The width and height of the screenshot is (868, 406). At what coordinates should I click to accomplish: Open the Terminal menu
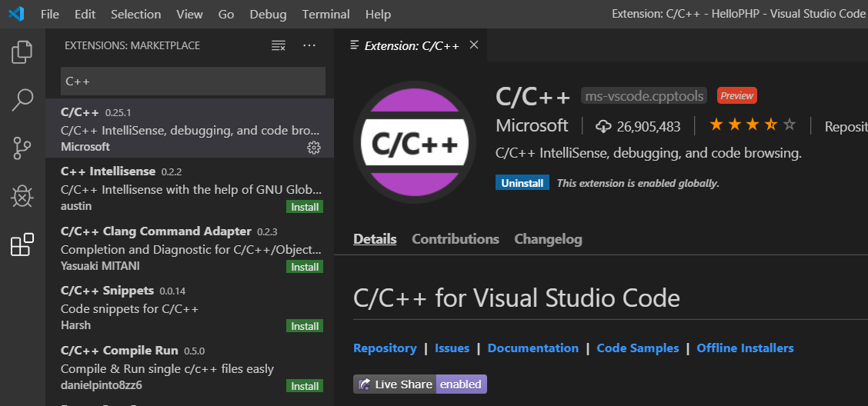(326, 15)
